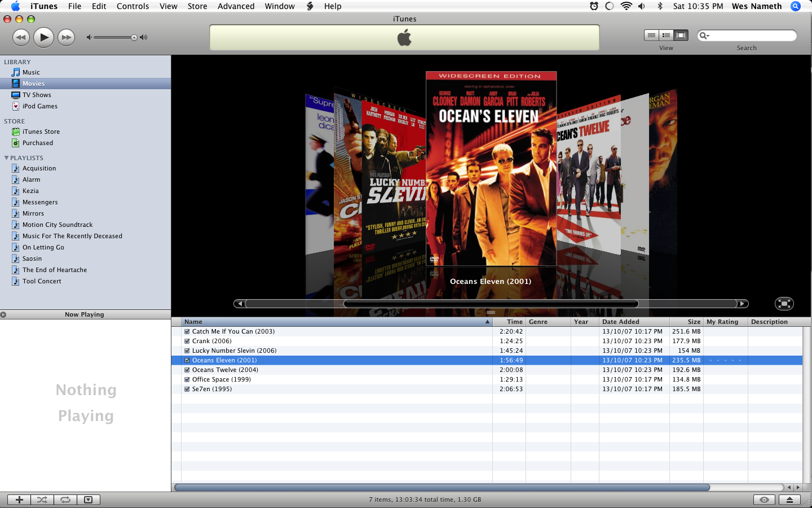Open the Controls menu
Image resolution: width=812 pixels, height=508 pixels.
(x=133, y=6)
